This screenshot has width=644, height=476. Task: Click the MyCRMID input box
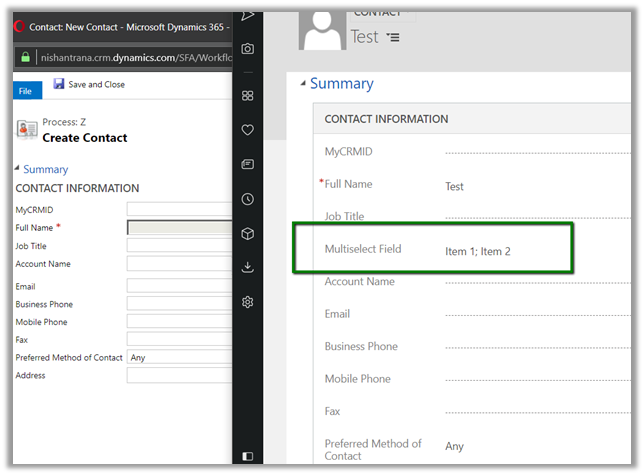pyautogui.click(x=180, y=210)
